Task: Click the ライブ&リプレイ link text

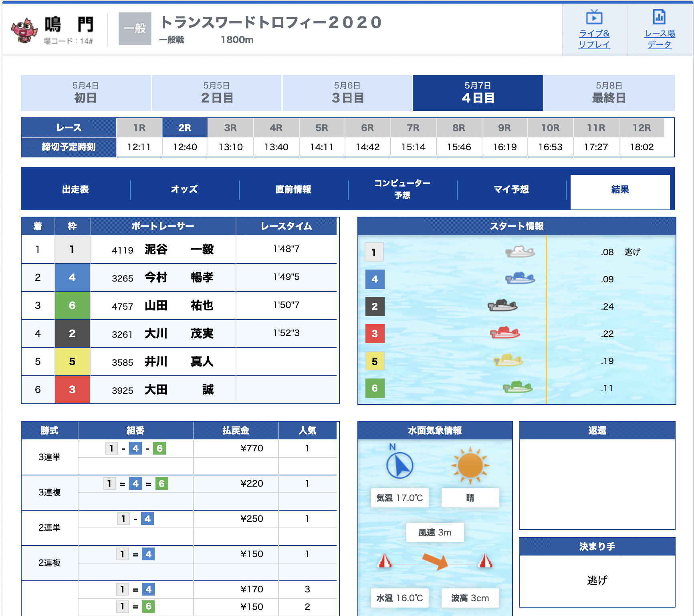Action: pos(594,39)
